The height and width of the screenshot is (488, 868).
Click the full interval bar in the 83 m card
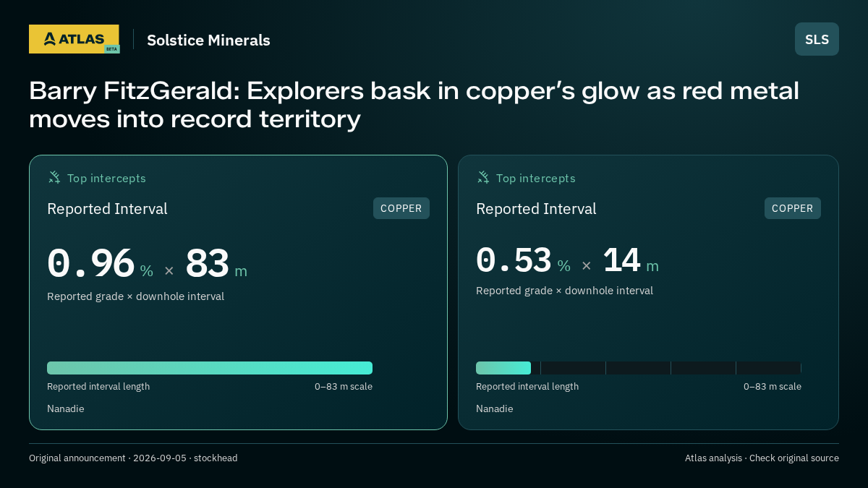[210, 368]
